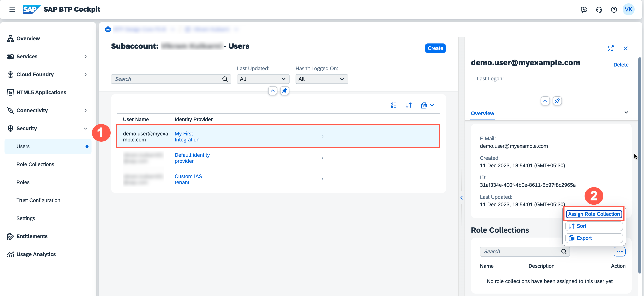Viewport: 644px width, 296px height.
Task: Open the Last Updated dropdown
Action: (263, 79)
